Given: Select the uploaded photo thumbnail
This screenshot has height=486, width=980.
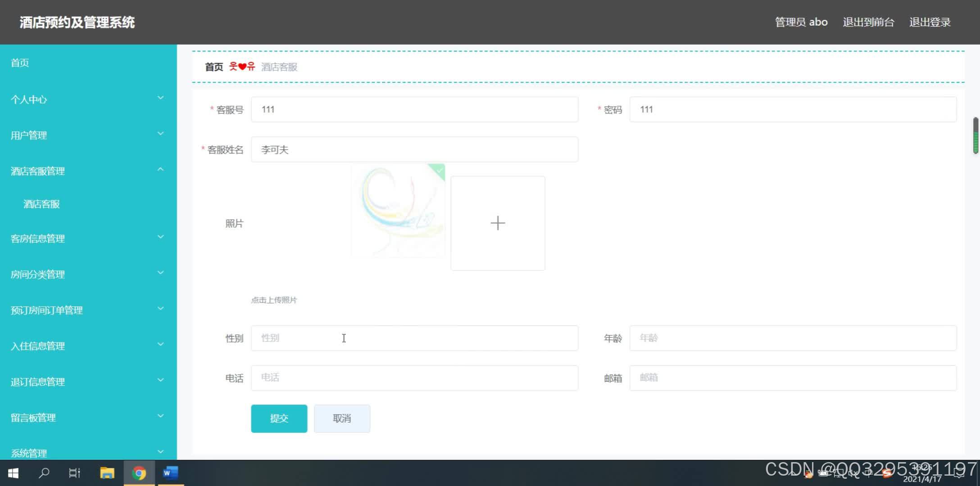Looking at the screenshot, I should click(x=398, y=211).
